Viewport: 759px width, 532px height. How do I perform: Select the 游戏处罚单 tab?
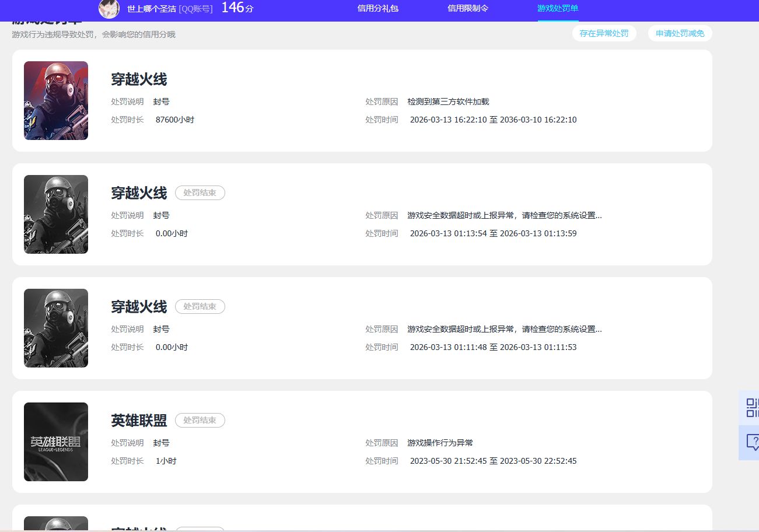[x=557, y=9]
